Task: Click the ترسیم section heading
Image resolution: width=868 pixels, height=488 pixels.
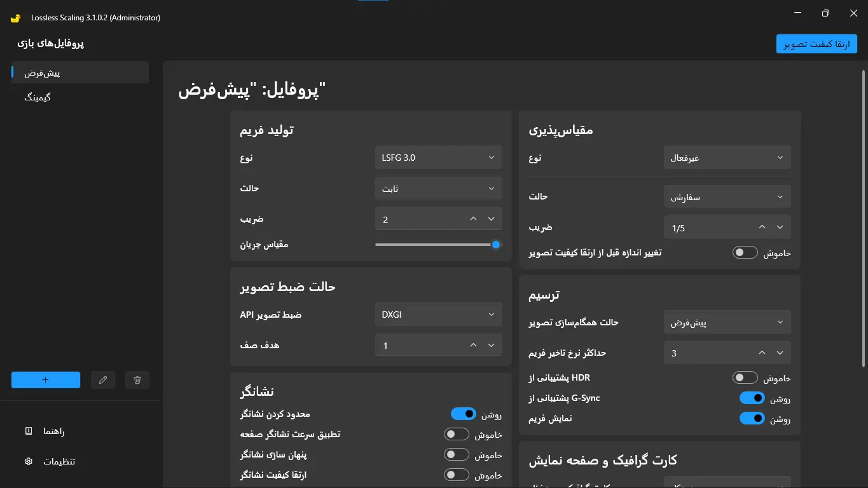Action: 544,295
